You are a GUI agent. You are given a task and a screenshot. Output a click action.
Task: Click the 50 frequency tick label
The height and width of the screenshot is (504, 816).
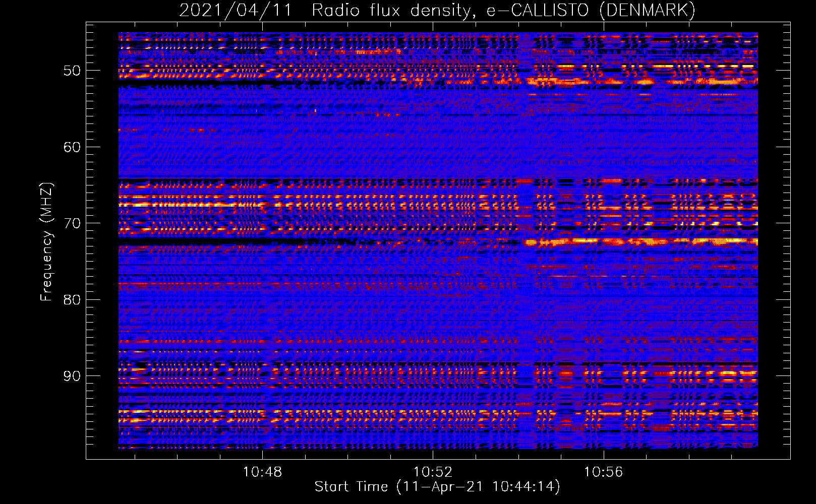pyautogui.click(x=72, y=71)
